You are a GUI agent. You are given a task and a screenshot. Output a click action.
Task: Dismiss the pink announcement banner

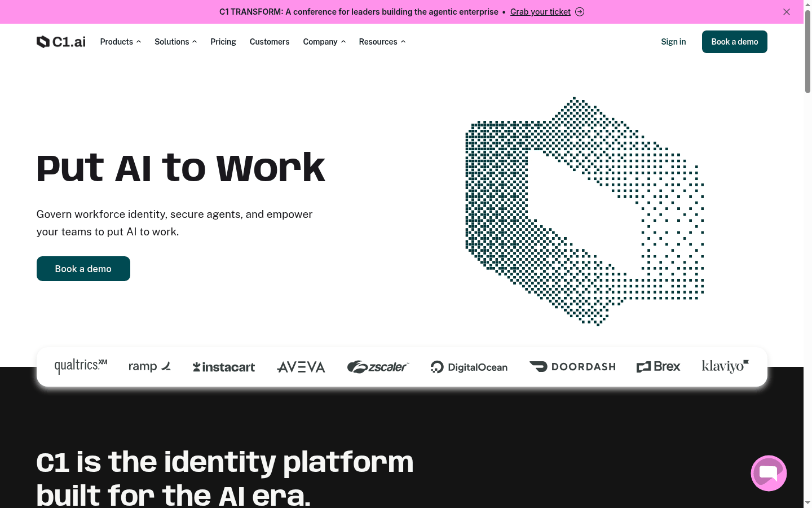pos(787,12)
